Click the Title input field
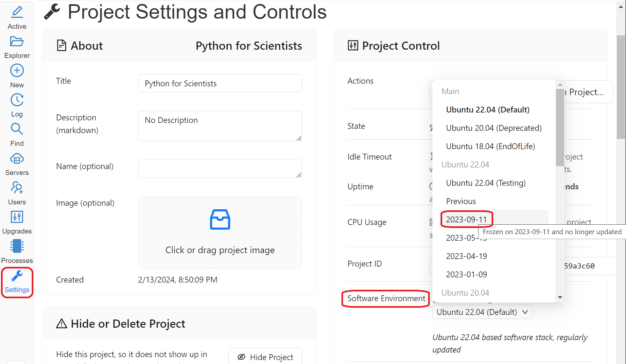Image resolution: width=626 pixels, height=364 pixels. coord(220,83)
